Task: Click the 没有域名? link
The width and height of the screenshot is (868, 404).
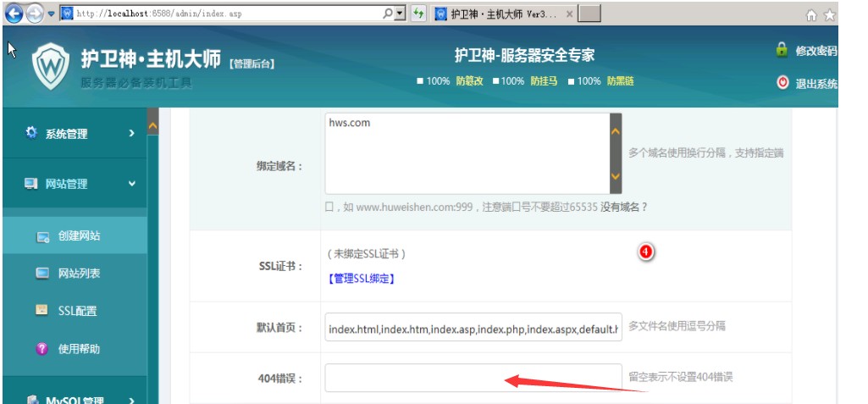Action: point(624,207)
